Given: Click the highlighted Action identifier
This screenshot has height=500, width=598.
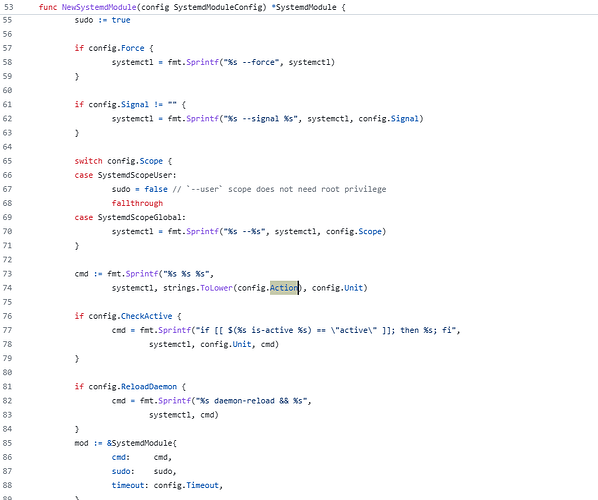Looking at the screenshot, I should pyautogui.click(x=284, y=288).
